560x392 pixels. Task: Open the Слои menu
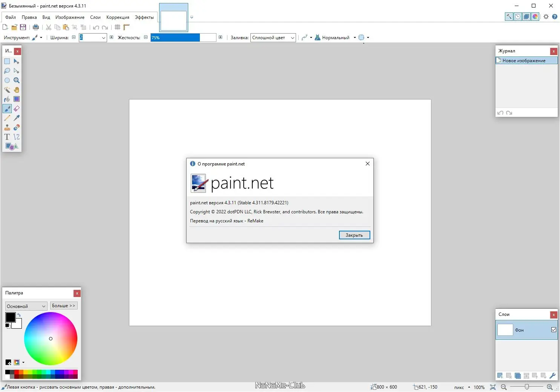pyautogui.click(x=95, y=17)
